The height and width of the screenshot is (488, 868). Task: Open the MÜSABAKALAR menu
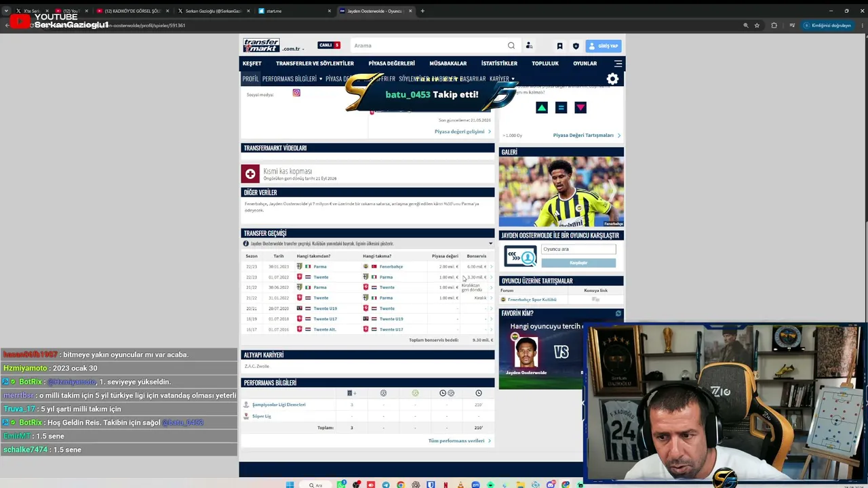448,64
